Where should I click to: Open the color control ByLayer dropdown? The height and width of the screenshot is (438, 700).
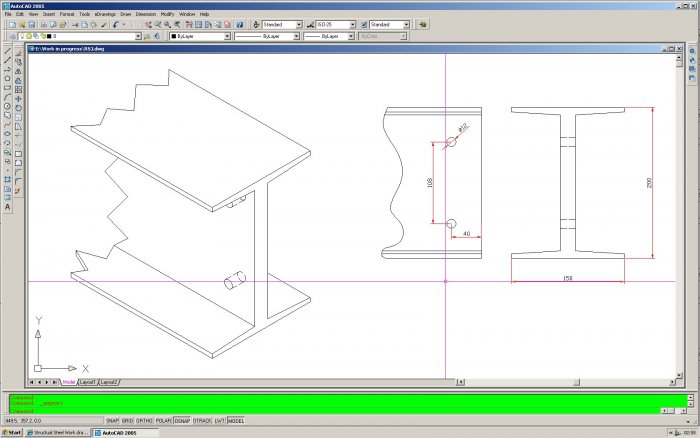227,36
